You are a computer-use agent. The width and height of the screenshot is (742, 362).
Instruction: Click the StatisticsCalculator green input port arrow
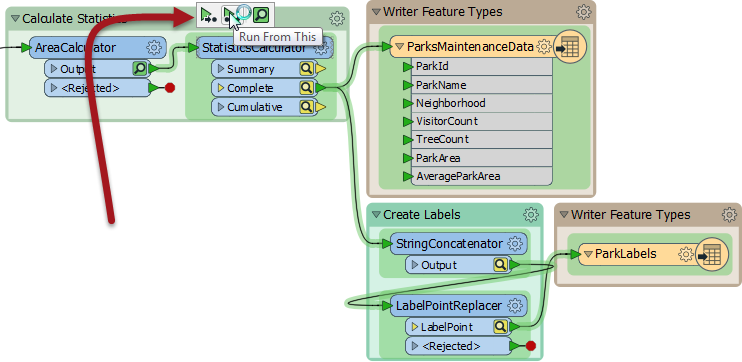pos(193,47)
